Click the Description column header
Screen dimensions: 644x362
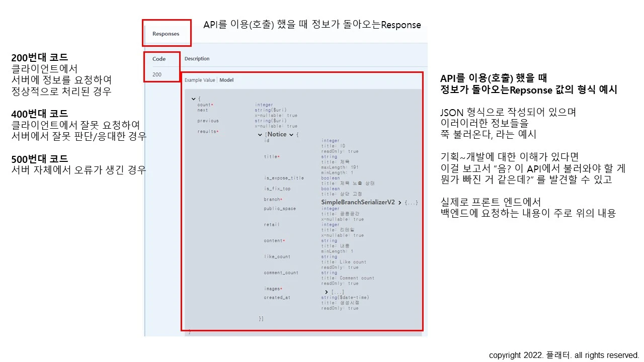click(197, 59)
